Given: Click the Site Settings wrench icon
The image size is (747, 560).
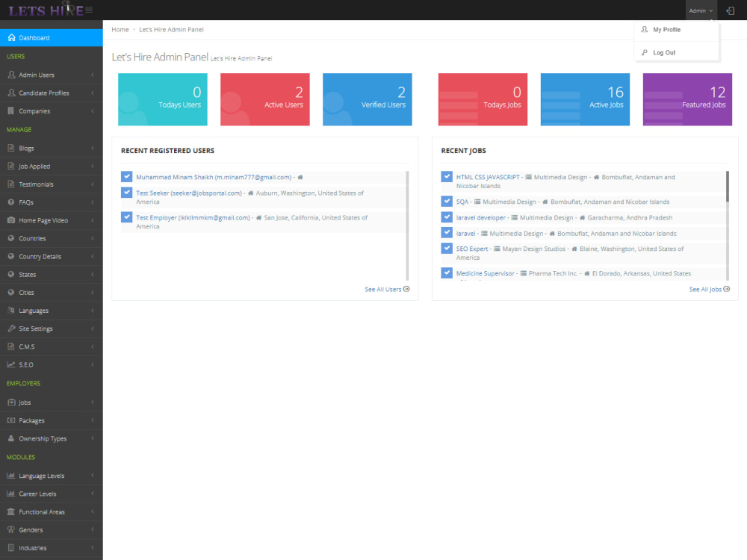Looking at the screenshot, I should click(x=11, y=329).
